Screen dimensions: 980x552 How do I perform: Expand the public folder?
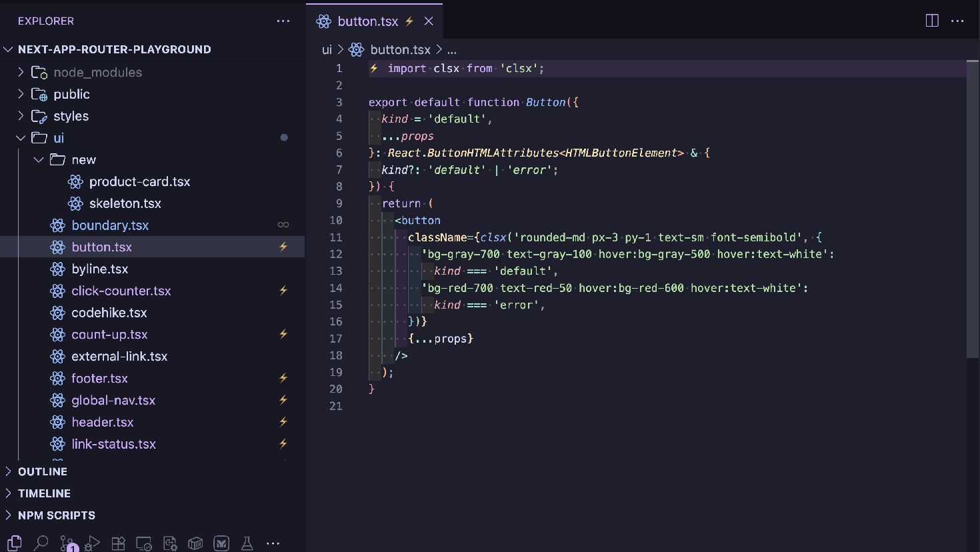pos(21,94)
